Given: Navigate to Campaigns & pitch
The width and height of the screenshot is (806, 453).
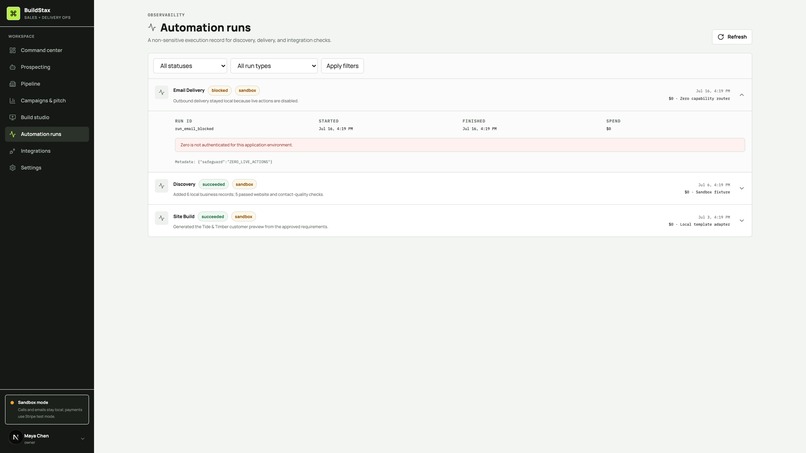Looking at the screenshot, I should click(47, 101).
